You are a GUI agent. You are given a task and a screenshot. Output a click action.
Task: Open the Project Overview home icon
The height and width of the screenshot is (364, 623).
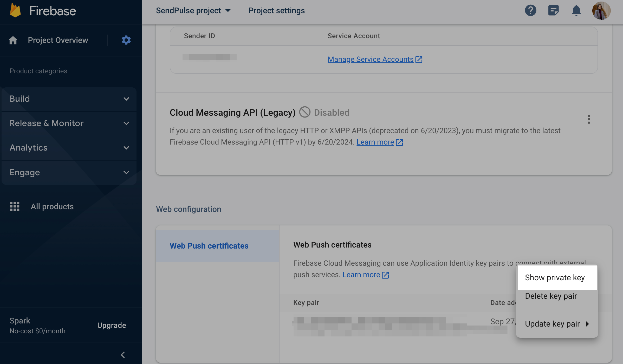click(x=13, y=40)
